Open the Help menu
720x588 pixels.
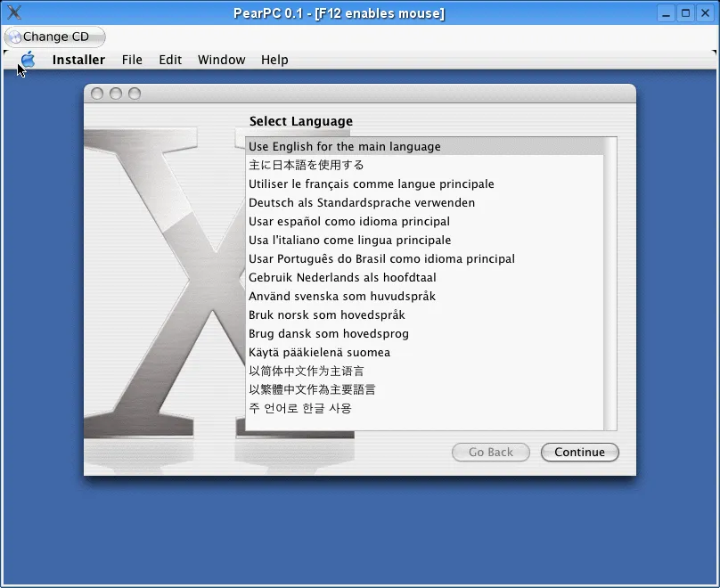pos(274,60)
